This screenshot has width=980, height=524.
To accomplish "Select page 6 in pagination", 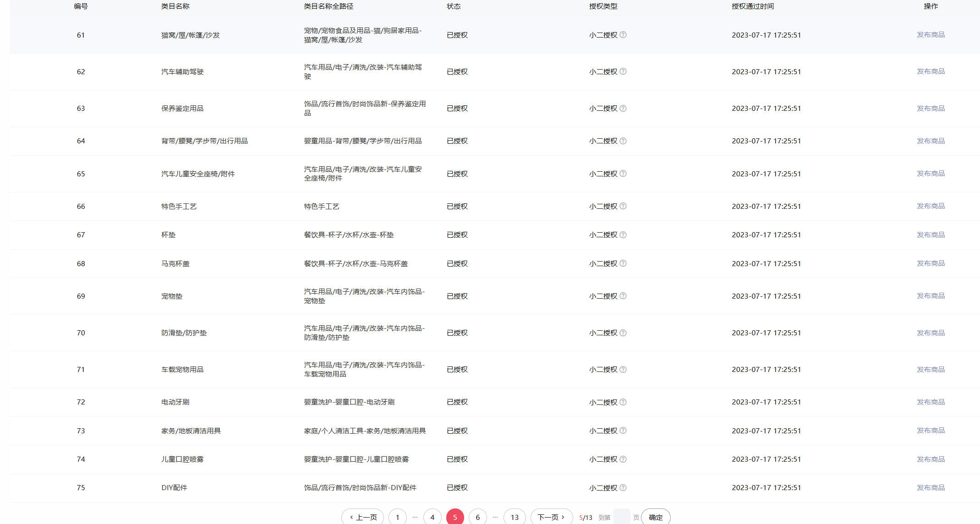I will tap(478, 517).
